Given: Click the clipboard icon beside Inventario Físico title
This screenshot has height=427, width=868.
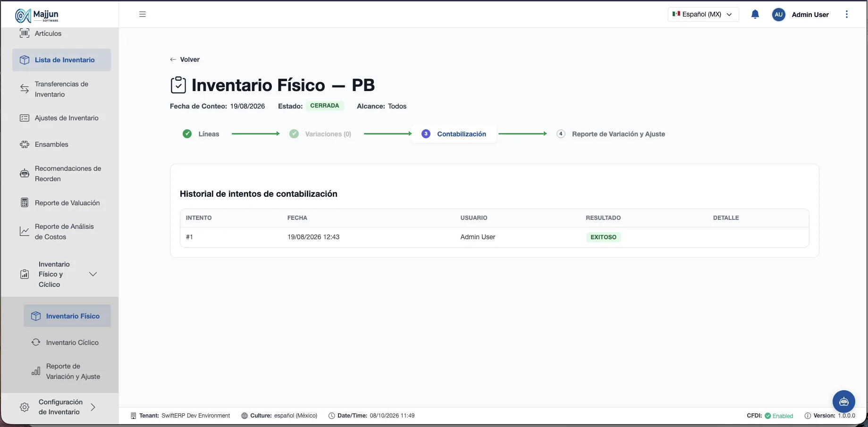Looking at the screenshot, I should pyautogui.click(x=178, y=85).
